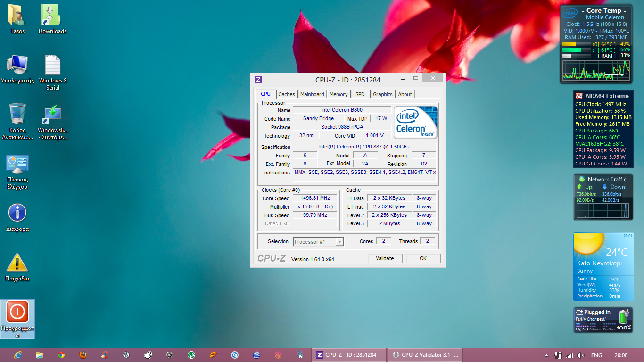
Task: Click the Plugged in battery gadget
Action: [x=603, y=320]
